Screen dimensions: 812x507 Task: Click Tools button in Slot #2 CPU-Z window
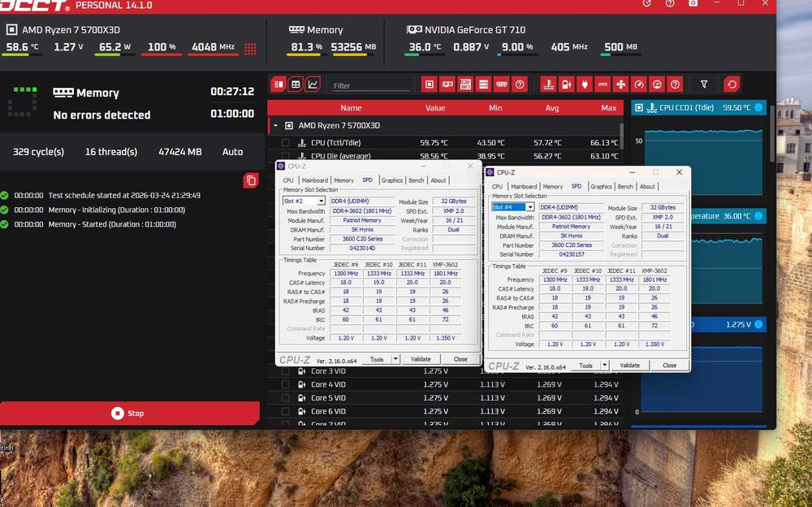pos(377,359)
